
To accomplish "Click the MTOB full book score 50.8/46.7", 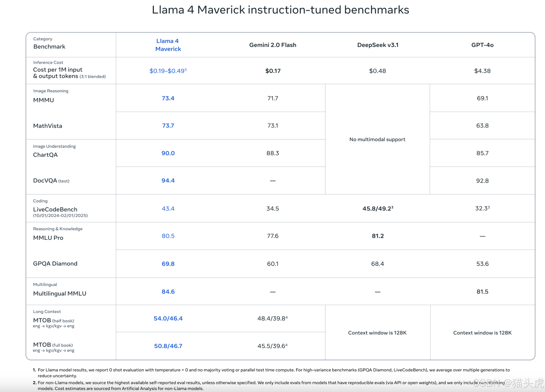I will pos(168,346).
